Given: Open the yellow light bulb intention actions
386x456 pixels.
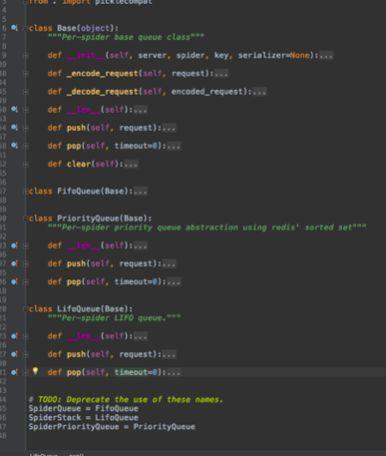Looking at the screenshot, I should (x=35, y=371).
